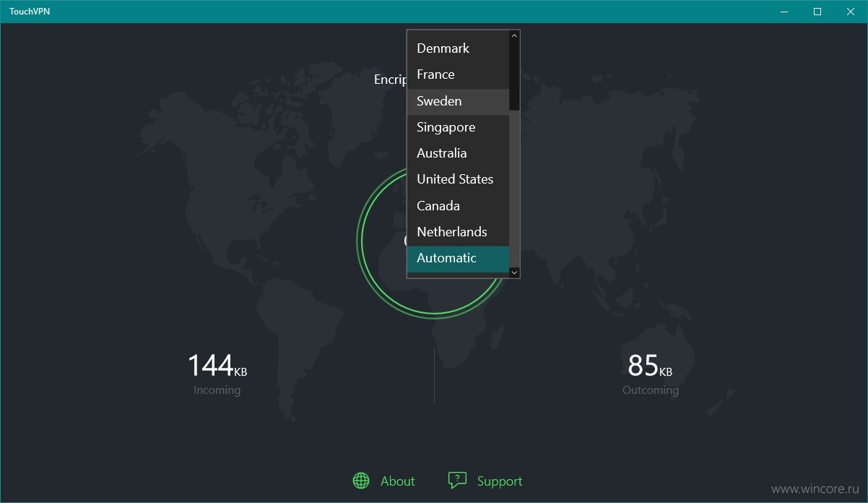Click the globe icon beside About

click(x=361, y=481)
